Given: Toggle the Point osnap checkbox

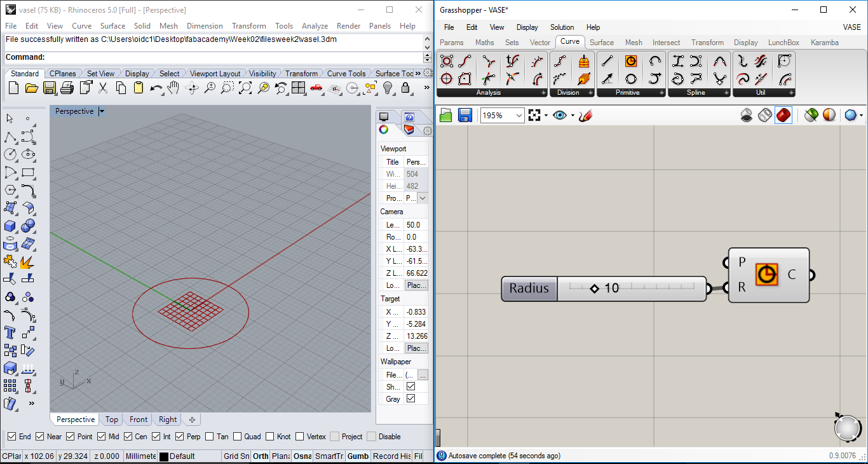Looking at the screenshot, I should pos(71,437).
